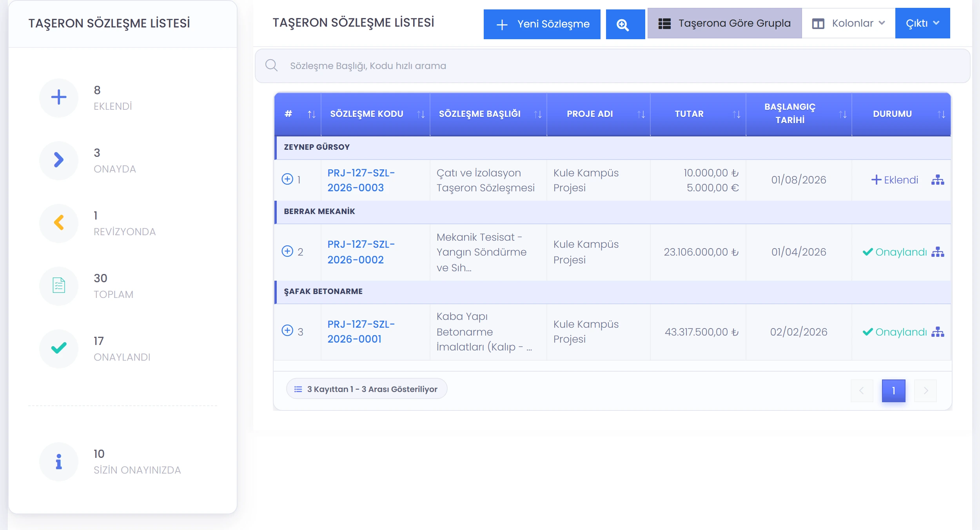Click the record count summary text
The image size is (980, 530).
click(x=372, y=389)
